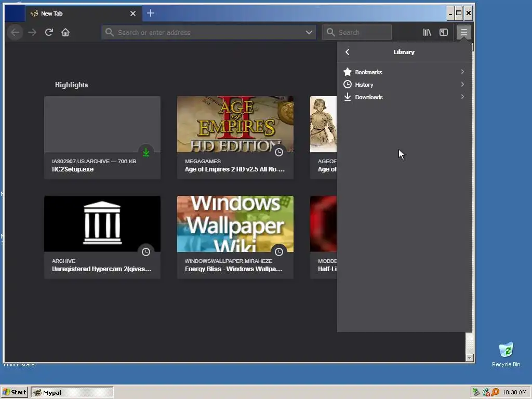This screenshot has width=532, height=399.
Task: Click the scrollbar down arrow
Action: coord(470,357)
